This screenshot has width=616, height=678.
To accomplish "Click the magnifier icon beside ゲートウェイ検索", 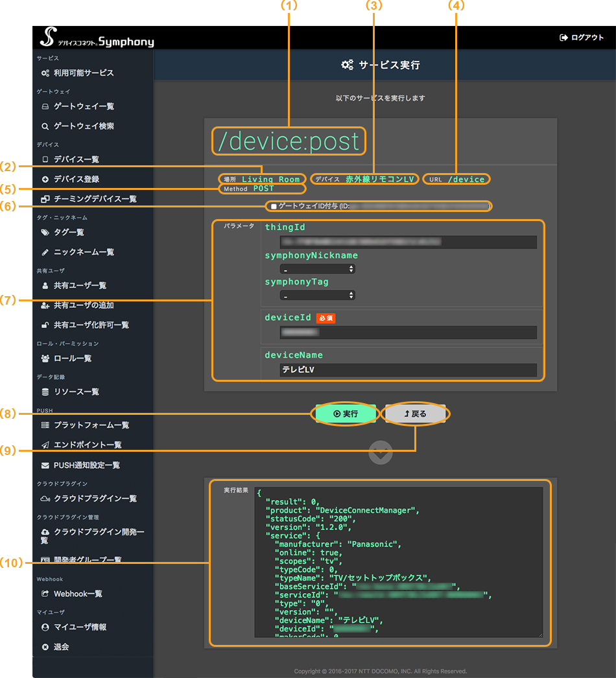I will click(x=45, y=126).
